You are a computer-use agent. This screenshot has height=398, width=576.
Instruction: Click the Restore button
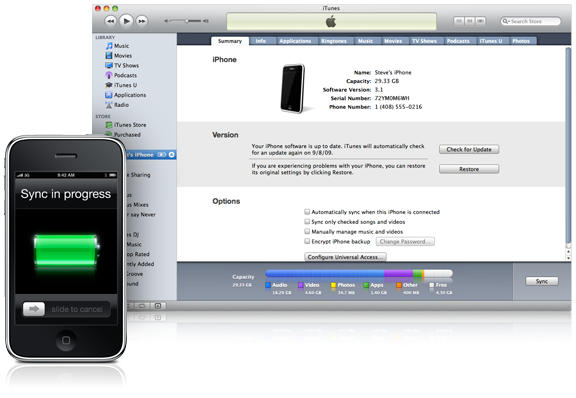[x=469, y=169]
